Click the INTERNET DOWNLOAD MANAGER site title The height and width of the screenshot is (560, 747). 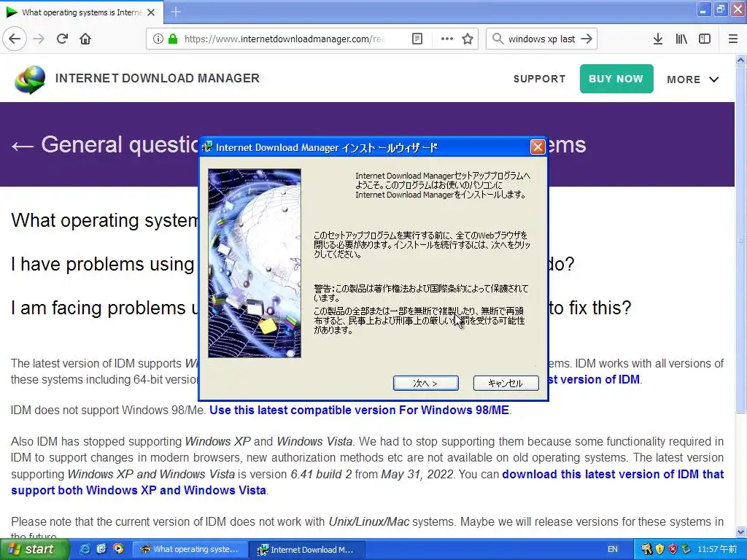pos(158,78)
